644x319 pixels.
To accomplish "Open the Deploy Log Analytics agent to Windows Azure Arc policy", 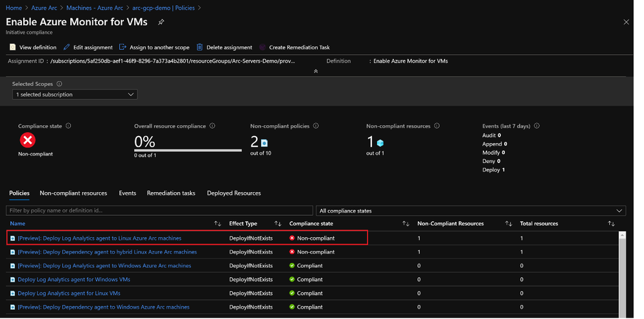I will (x=104, y=266).
